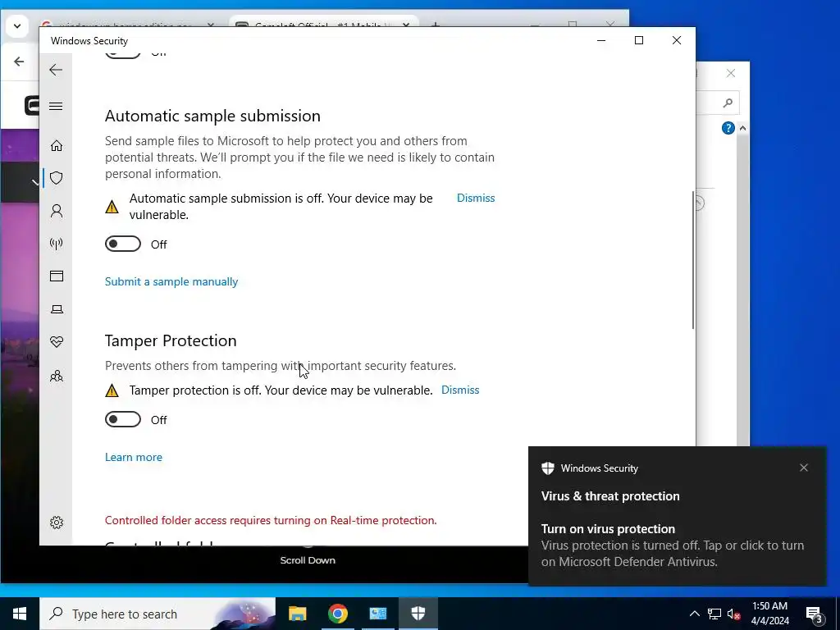The width and height of the screenshot is (840, 630).
Task: Open Device performance & health heart icon
Action: (x=57, y=342)
